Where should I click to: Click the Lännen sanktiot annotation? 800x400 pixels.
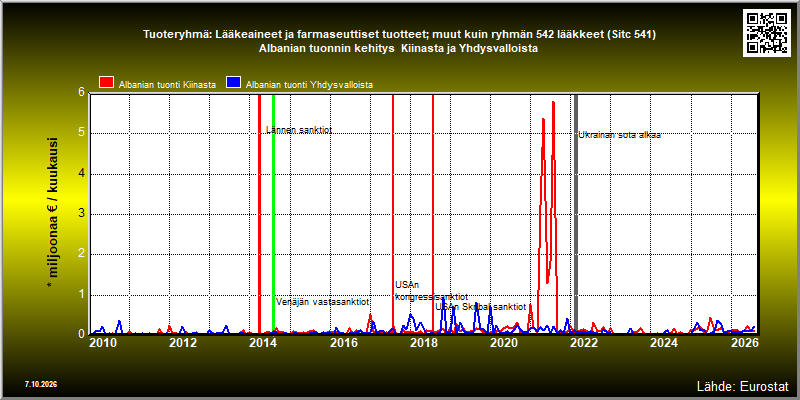[299, 130]
